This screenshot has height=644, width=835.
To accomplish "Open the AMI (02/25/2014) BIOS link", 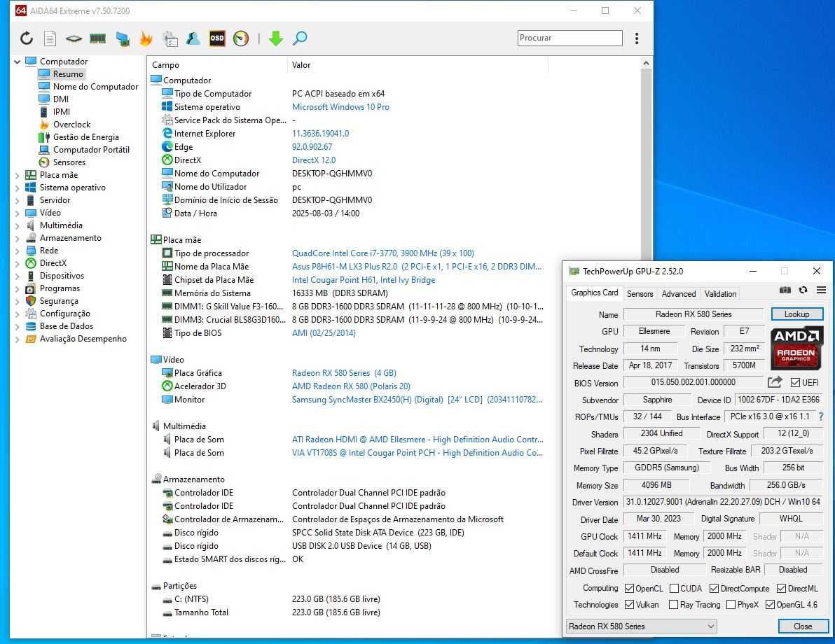I will (x=324, y=333).
